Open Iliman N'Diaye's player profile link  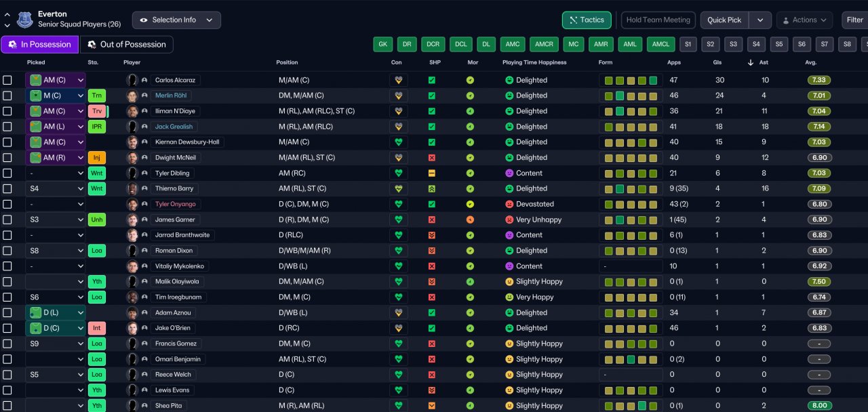[x=176, y=111]
